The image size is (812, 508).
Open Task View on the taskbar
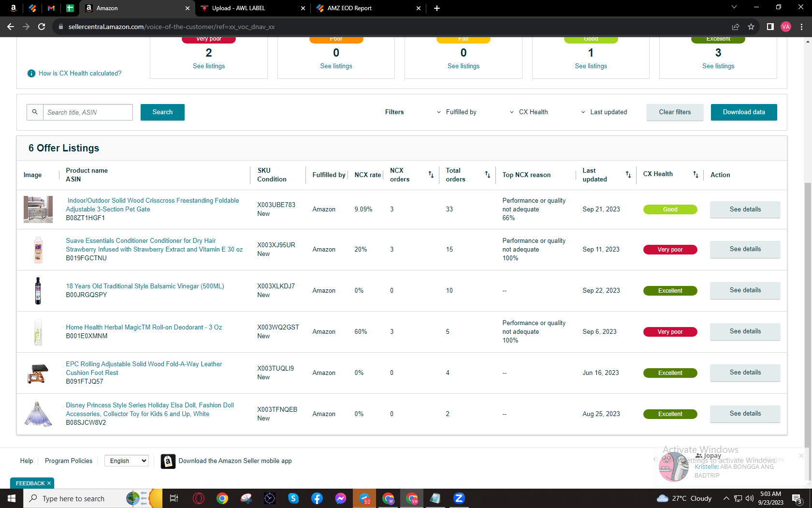(x=174, y=498)
